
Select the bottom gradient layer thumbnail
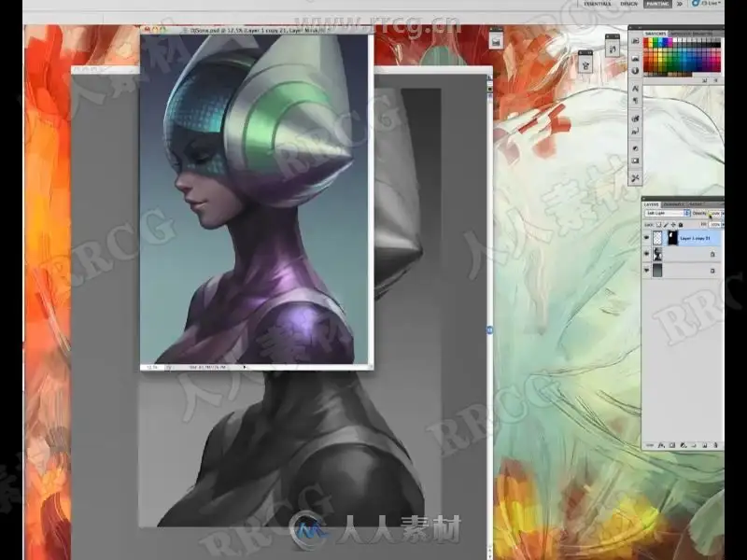click(x=657, y=271)
